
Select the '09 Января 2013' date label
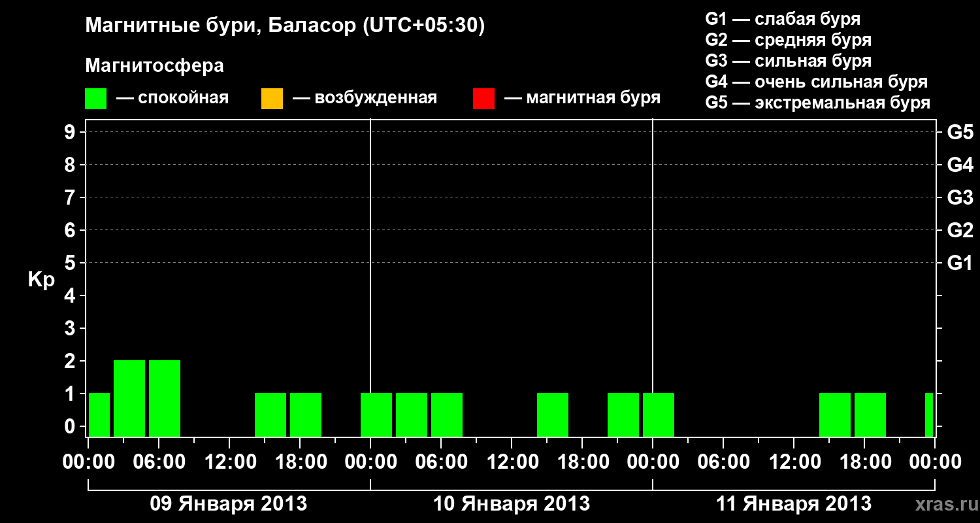[x=229, y=504]
